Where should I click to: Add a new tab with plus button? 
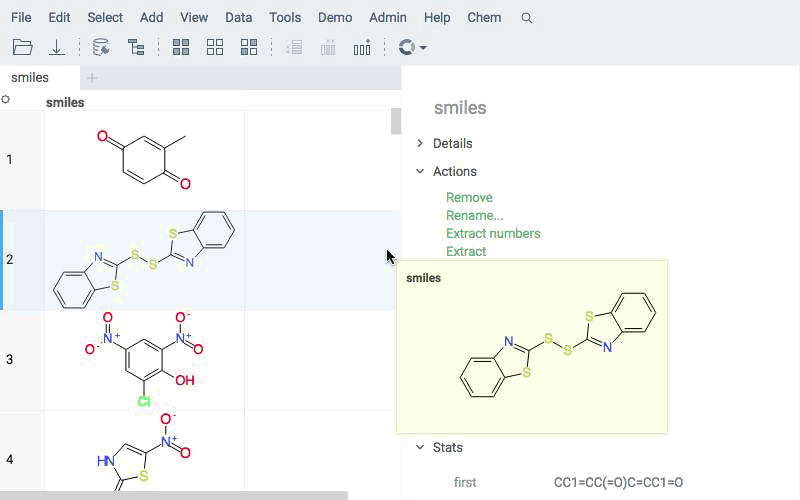pyautogui.click(x=92, y=77)
